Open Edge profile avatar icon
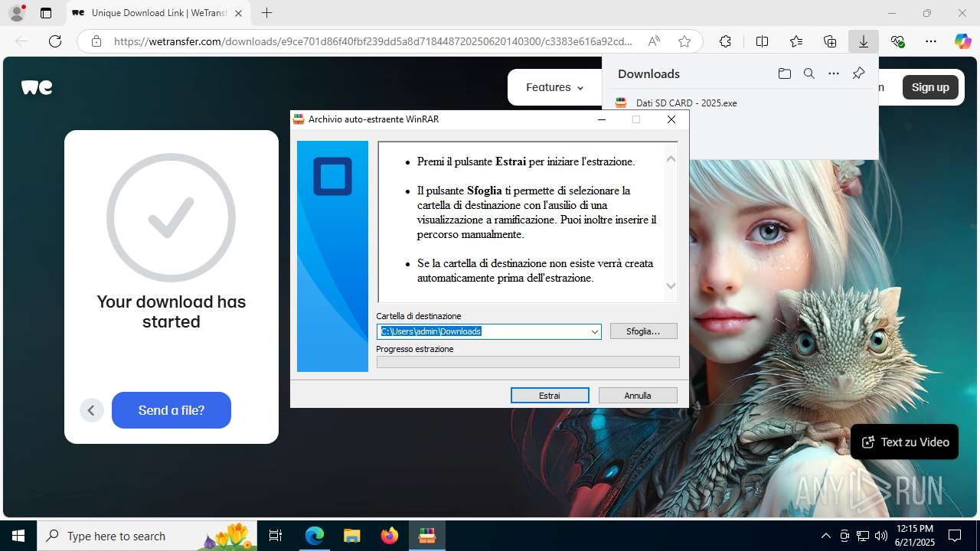Image resolution: width=980 pixels, height=551 pixels. [x=17, y=13]
